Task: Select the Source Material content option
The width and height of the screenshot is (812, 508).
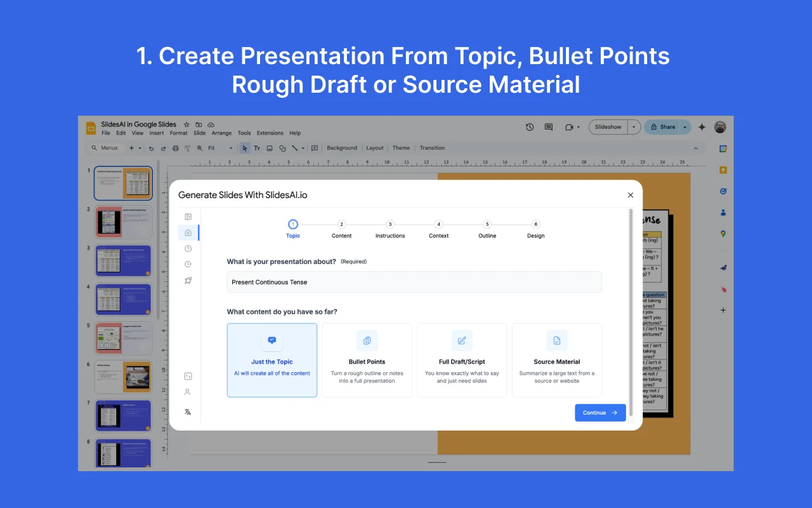Action: click(556, 360)
